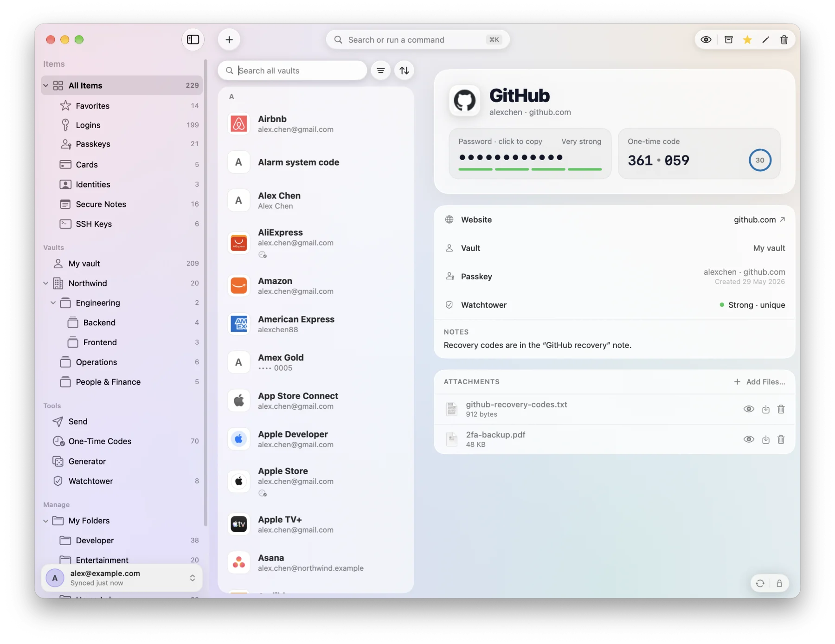Select the Apple TV+ login
The width and height of the screenshot is (835, 644).
tap(315, 524)
